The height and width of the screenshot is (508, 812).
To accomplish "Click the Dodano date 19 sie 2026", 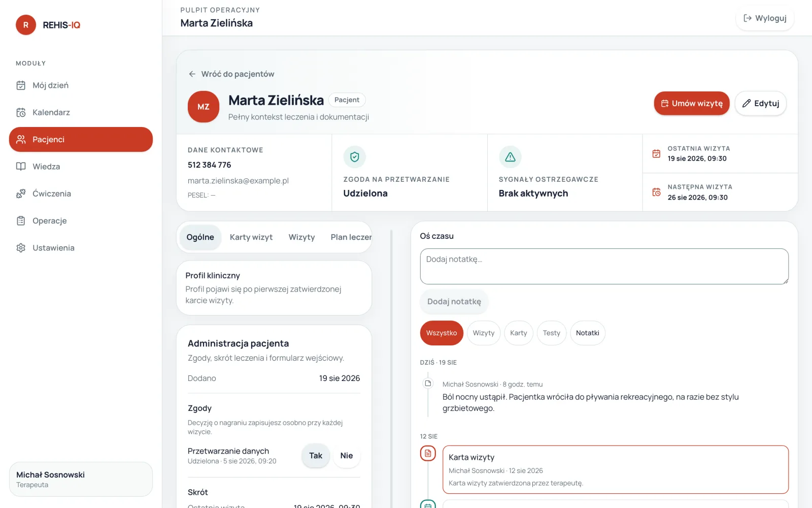I will coord(340,378).
